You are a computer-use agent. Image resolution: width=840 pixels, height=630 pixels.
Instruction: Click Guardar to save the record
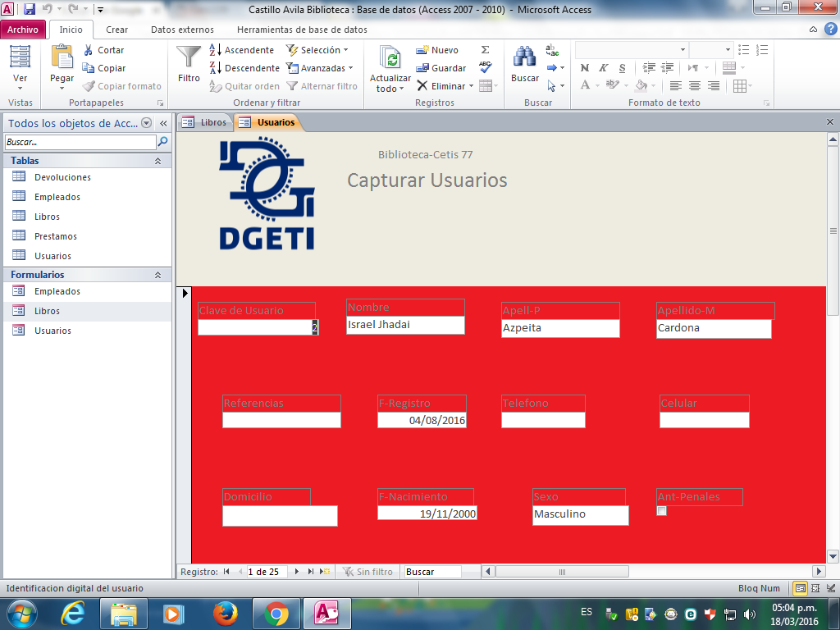tap(441, 68)
